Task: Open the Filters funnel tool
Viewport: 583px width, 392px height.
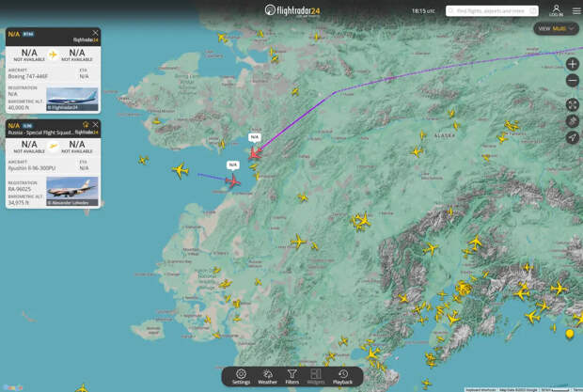Action: [x=292, y=376]
